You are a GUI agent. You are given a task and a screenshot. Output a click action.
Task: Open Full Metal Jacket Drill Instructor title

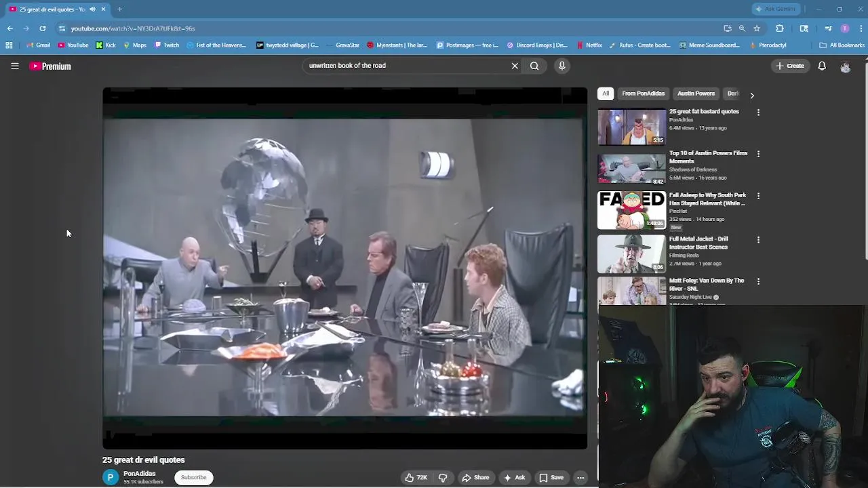point(698,243)
